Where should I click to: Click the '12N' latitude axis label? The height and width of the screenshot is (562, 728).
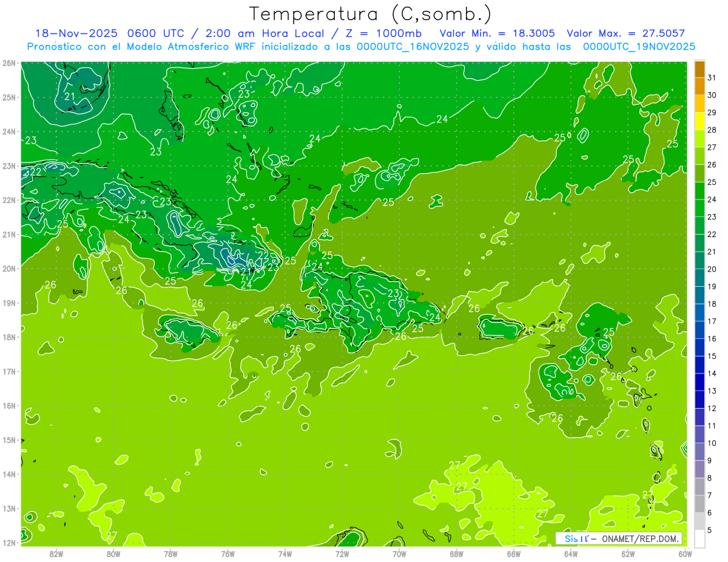[9, 543]
